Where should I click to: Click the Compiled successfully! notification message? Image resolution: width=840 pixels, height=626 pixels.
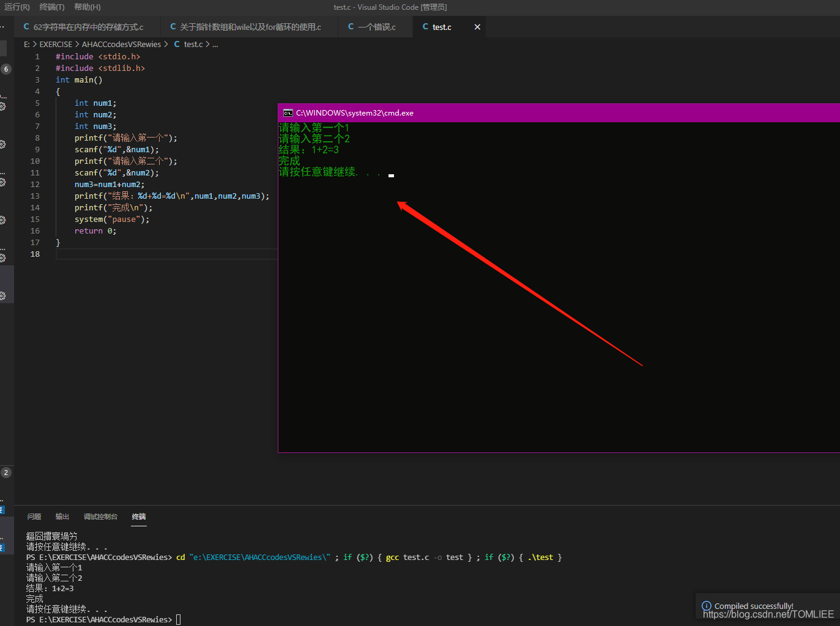click(x=754, y=606)
